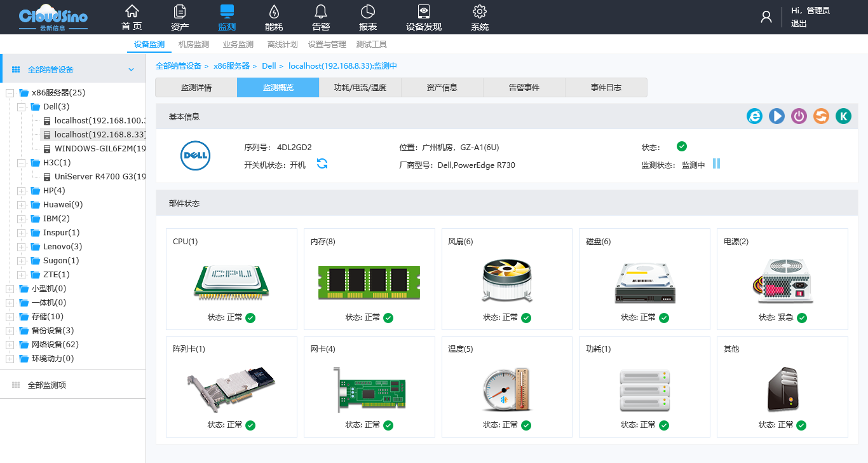This screenshot has height=463, width=868.
Task: Open the 系统 gear icon in navigation
Action: tap(480, 17)
